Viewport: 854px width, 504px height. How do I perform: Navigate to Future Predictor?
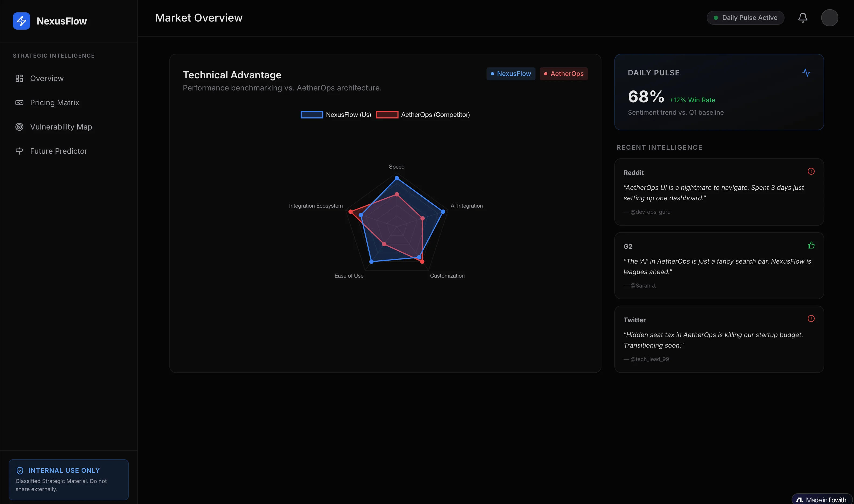point(69,151)
